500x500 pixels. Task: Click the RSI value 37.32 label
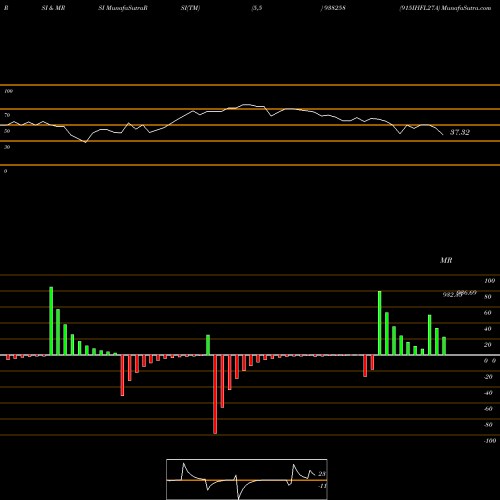460,132
